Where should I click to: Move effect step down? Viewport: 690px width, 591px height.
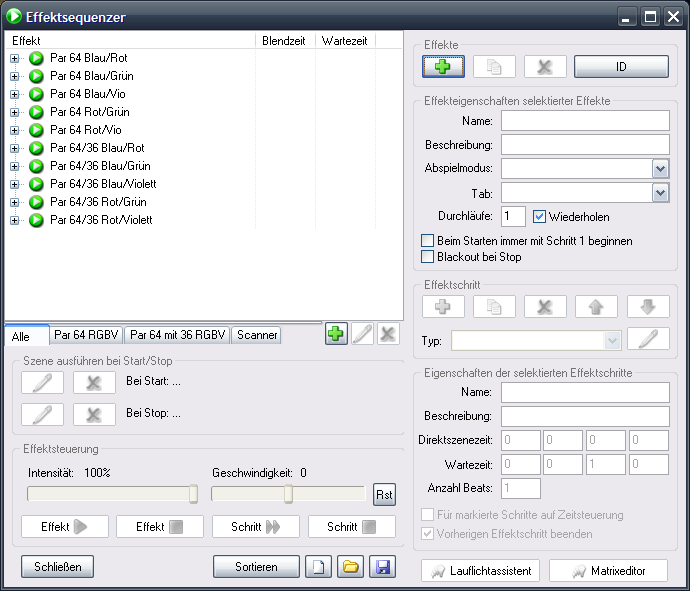click(x=648, y=306)
